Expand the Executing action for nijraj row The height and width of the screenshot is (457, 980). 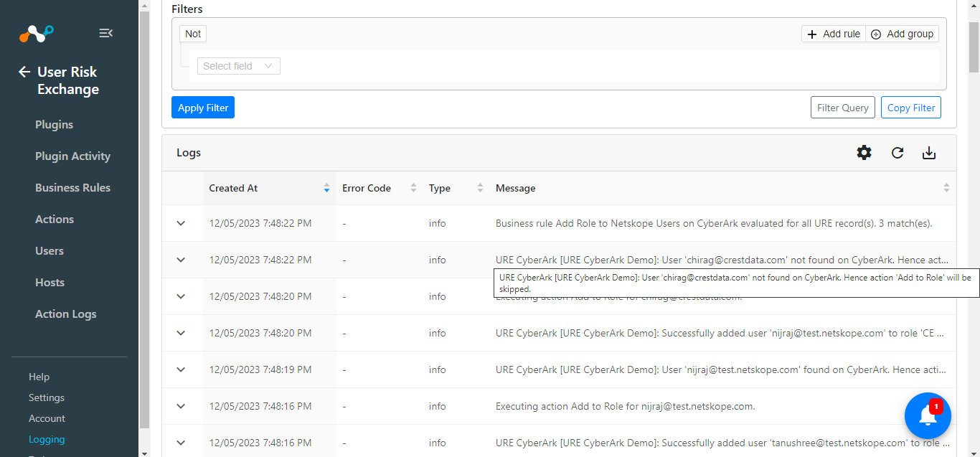(181, 406)
